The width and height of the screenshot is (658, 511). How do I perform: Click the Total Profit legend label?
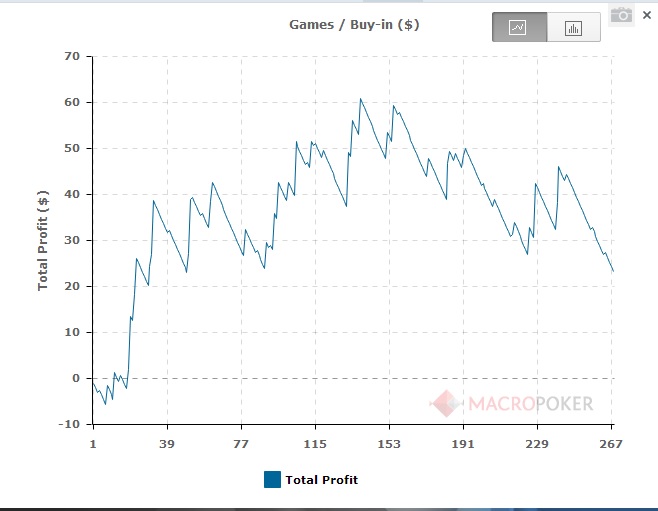tap(321, 480)
